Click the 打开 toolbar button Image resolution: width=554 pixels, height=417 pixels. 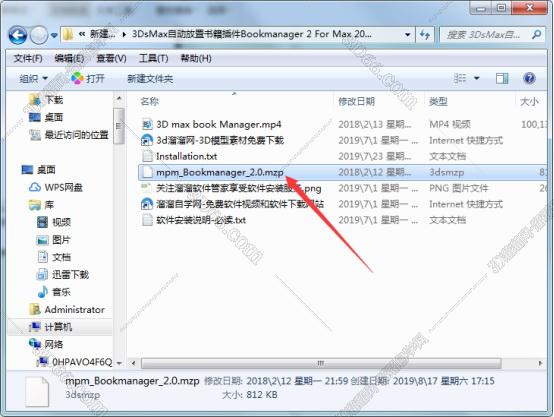88,78
